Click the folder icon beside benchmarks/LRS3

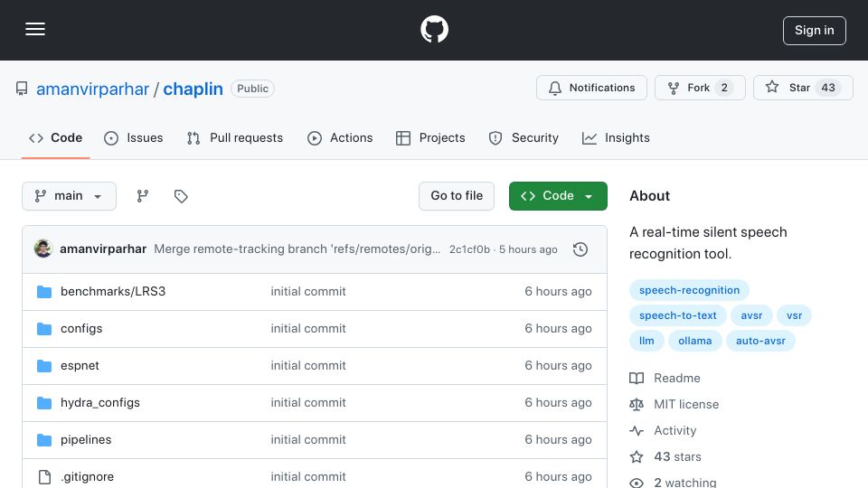44,292
